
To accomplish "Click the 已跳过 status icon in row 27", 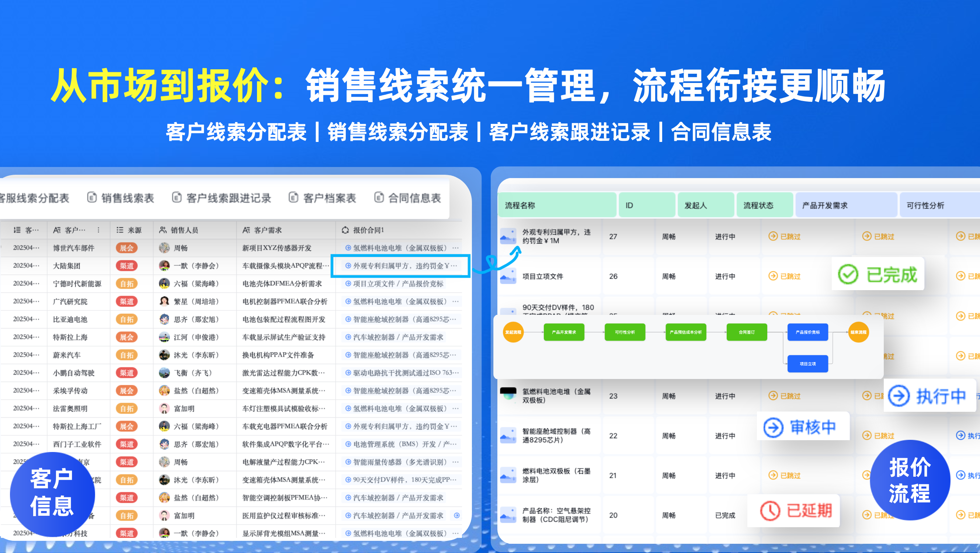I will click(x=773, y=236).
